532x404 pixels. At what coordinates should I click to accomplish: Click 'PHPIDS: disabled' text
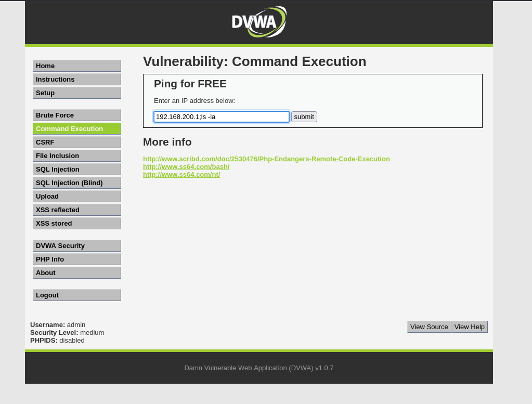tap(57, 340)
